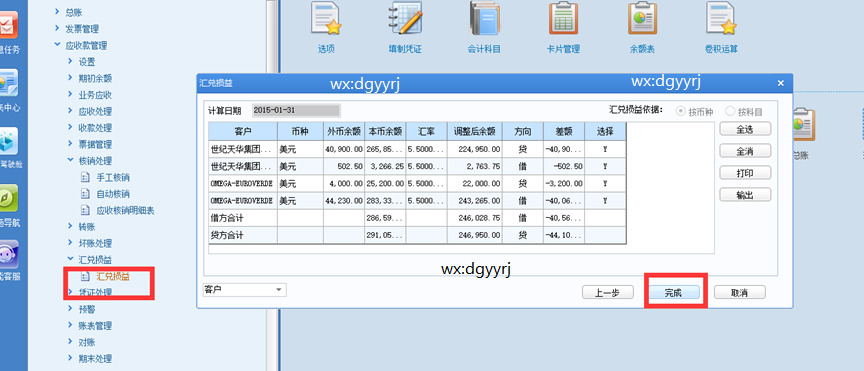This screenshot has width=864, height=371.
Task: Collapse the 核销处理 tree node chevron
Action: pos(71,160)
